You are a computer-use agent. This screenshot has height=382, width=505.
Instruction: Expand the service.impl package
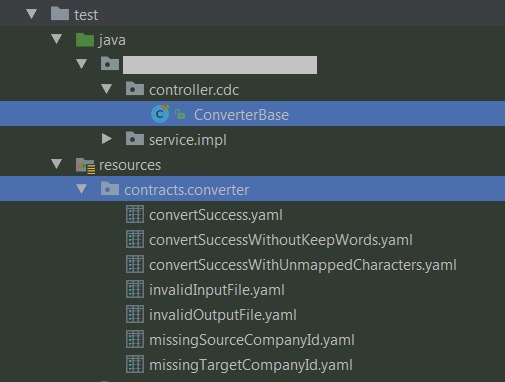107,139
